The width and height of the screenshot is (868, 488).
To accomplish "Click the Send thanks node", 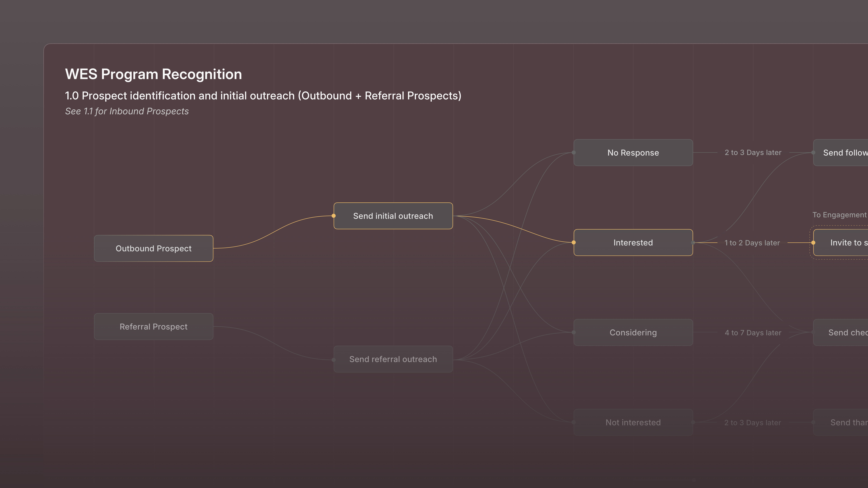I will 841,422.
